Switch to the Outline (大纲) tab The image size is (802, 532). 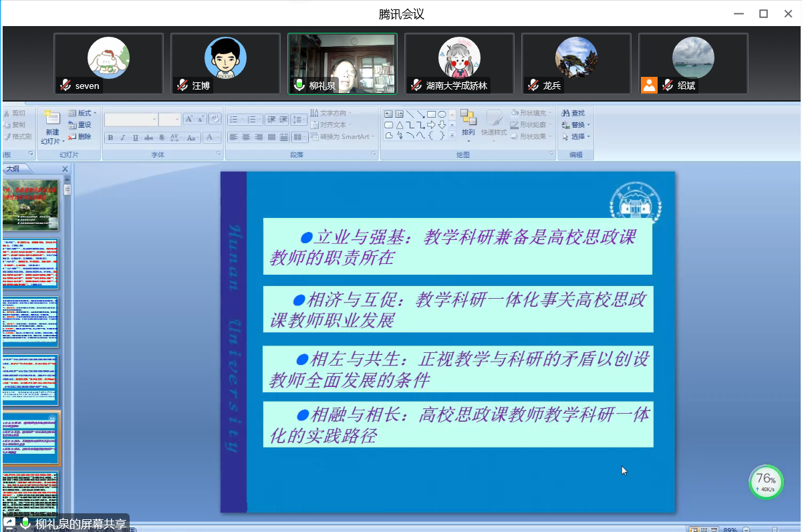click(x=13, y=169)
